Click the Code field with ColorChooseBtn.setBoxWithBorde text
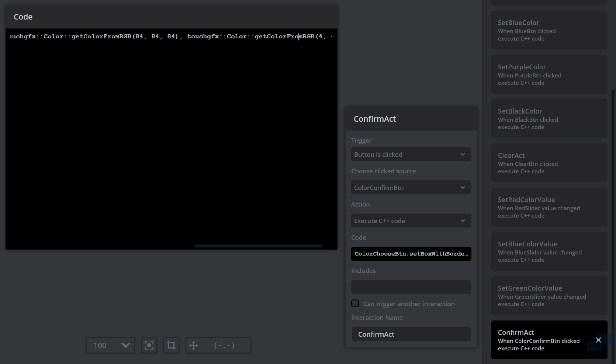 tap(411, 254)
